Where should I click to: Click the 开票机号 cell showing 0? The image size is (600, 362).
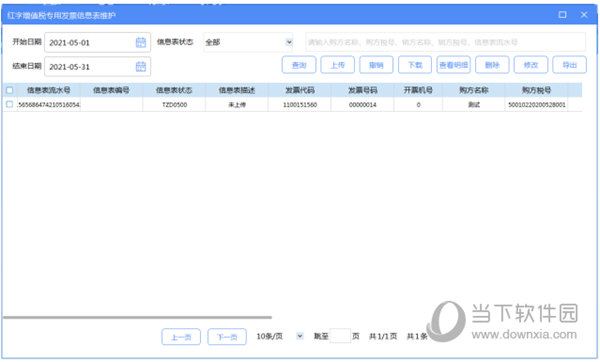[x=418, y=104]
